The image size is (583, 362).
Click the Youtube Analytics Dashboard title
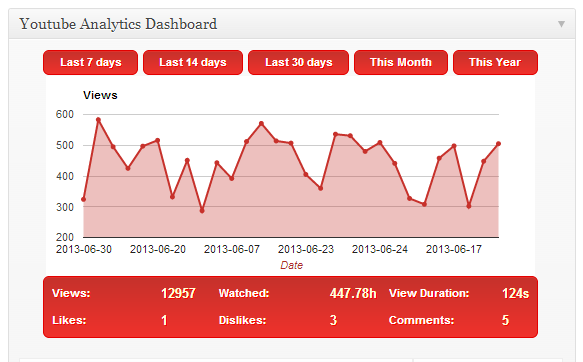(118, 24)
